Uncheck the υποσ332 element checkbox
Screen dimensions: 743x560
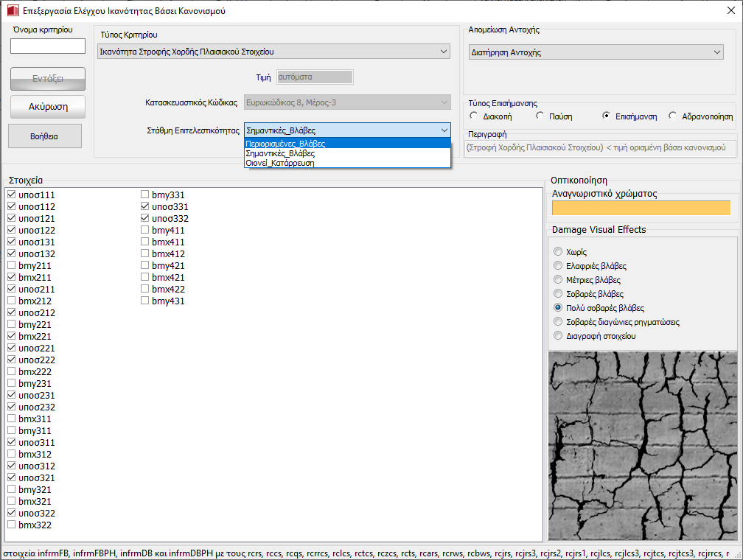point(145,219)
